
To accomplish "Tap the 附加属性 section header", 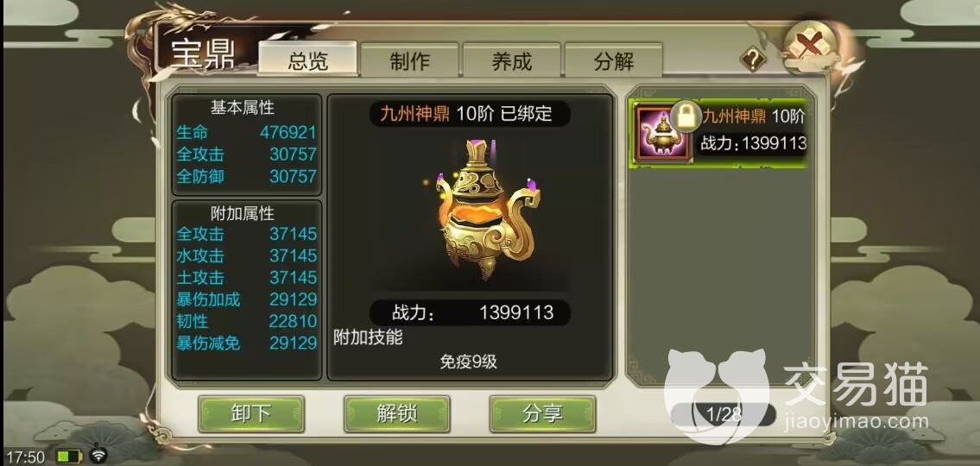I will tap(243, 214).
